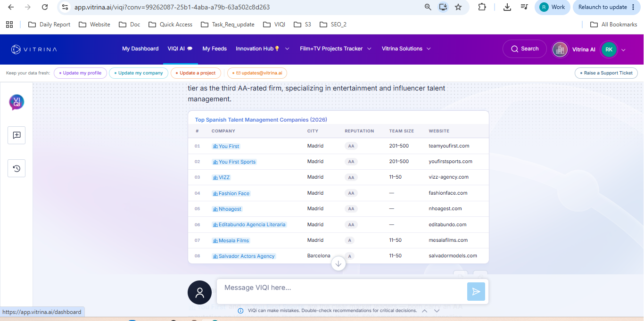Bookmark this page with the star icon
Image resolution: width=644 pixels, height=321 pixels.
458,7
